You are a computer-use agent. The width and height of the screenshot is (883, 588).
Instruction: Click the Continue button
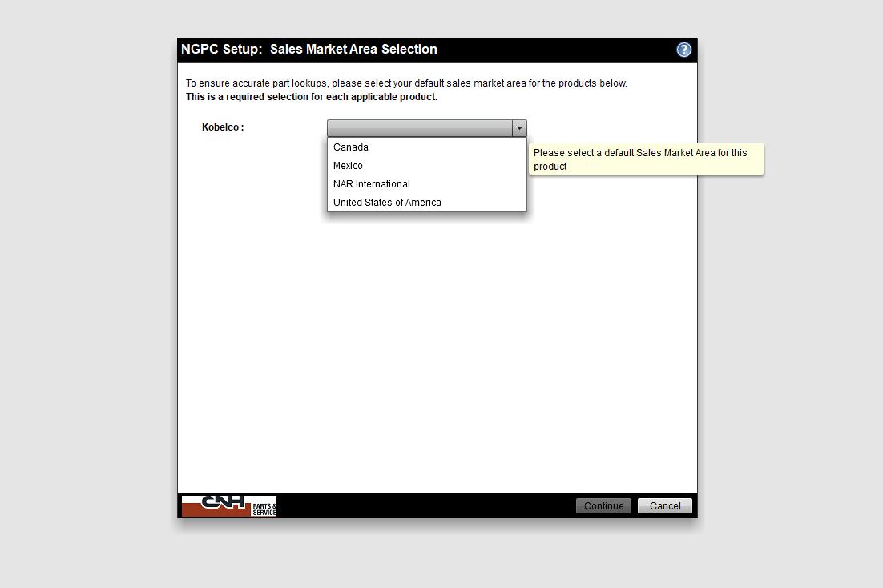click(603, 505)
